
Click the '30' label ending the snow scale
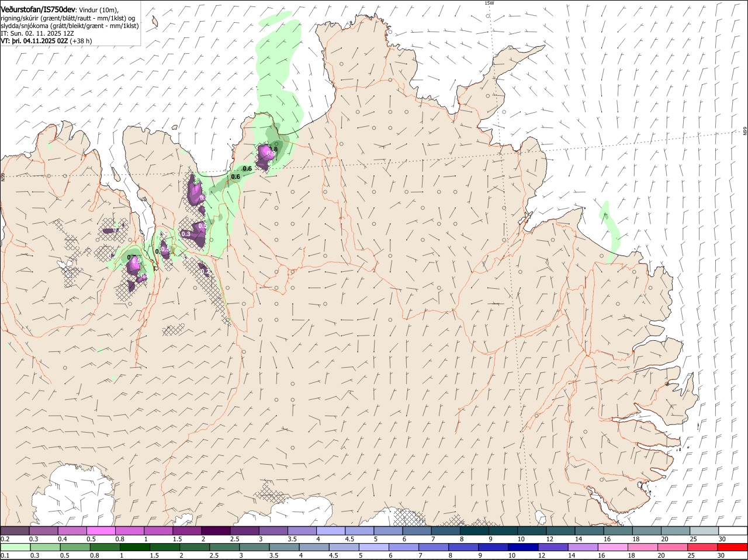[x=722, y=539]
